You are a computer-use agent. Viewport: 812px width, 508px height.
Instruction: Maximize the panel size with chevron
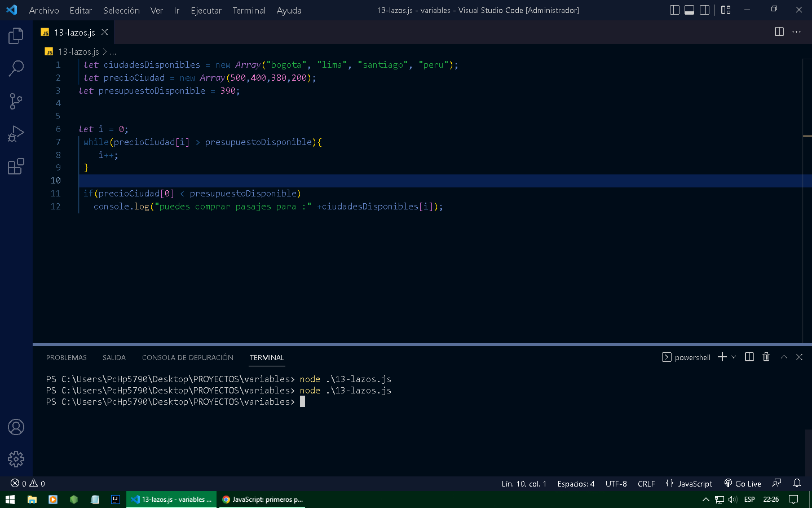tap(784, 357)
